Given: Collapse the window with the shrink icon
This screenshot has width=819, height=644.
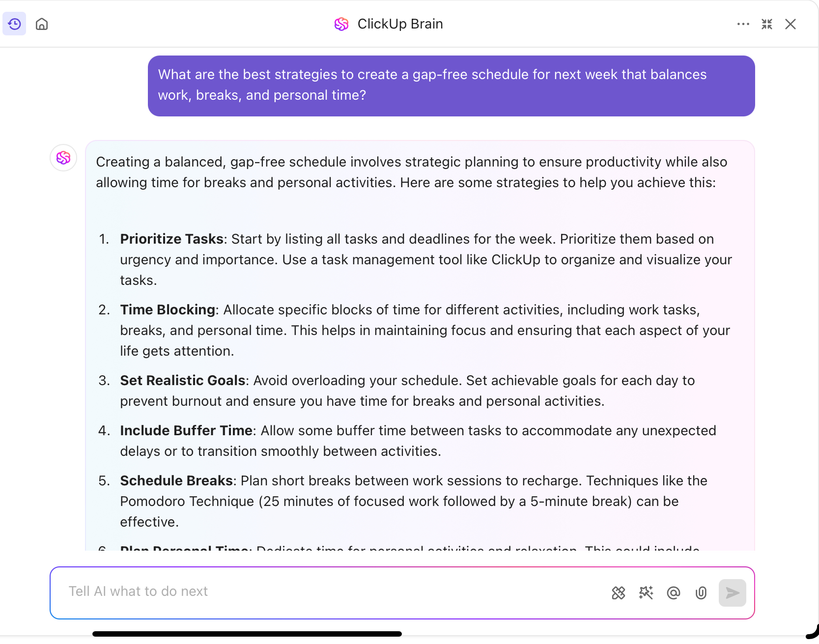Looking at the screenshot, I should (766, 24).
